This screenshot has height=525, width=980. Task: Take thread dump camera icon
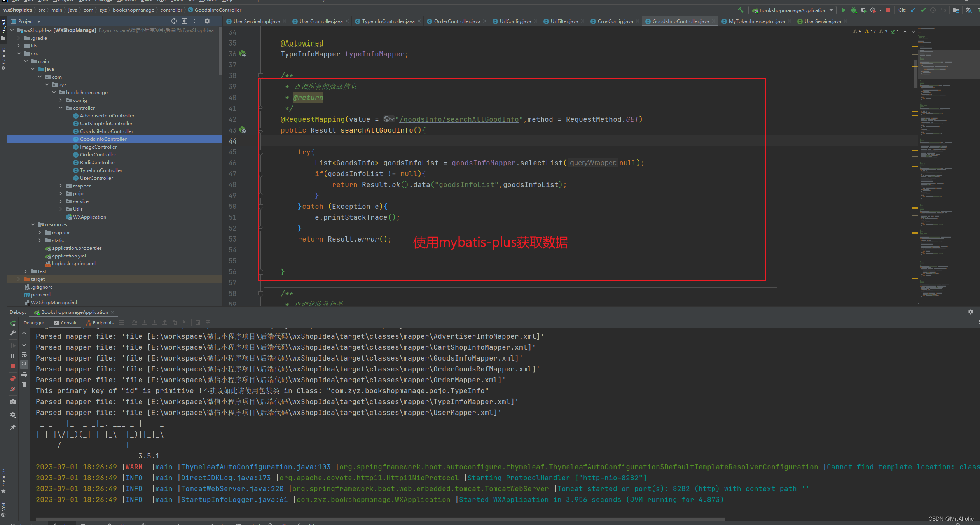[x=13, y=402]
